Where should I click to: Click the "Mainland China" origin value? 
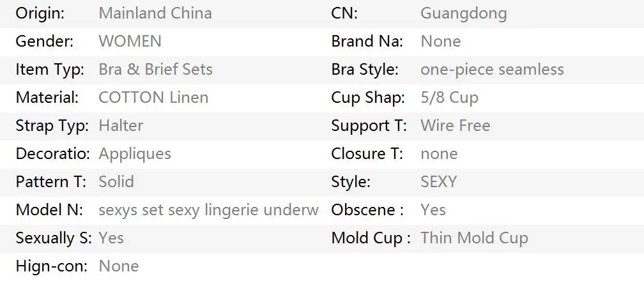[155, 13]
